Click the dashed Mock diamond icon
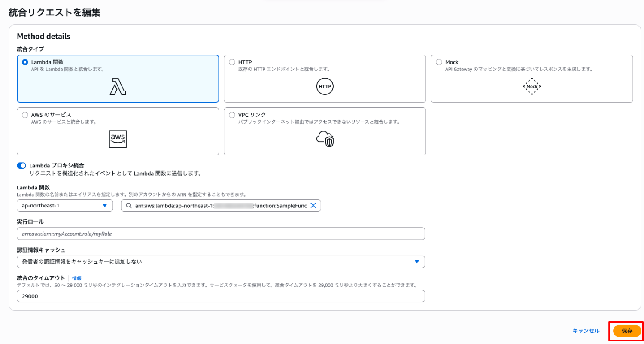 click(532, 86)
